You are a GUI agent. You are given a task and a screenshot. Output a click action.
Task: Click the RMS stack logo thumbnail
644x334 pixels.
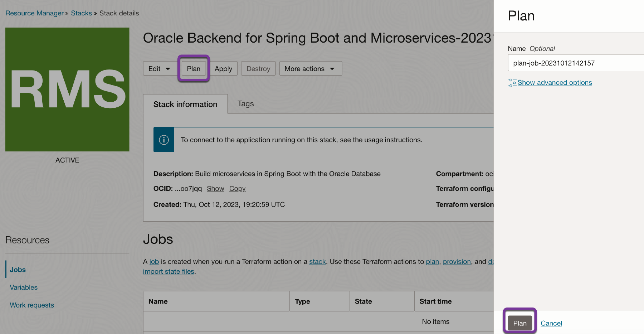coord(67,89)
